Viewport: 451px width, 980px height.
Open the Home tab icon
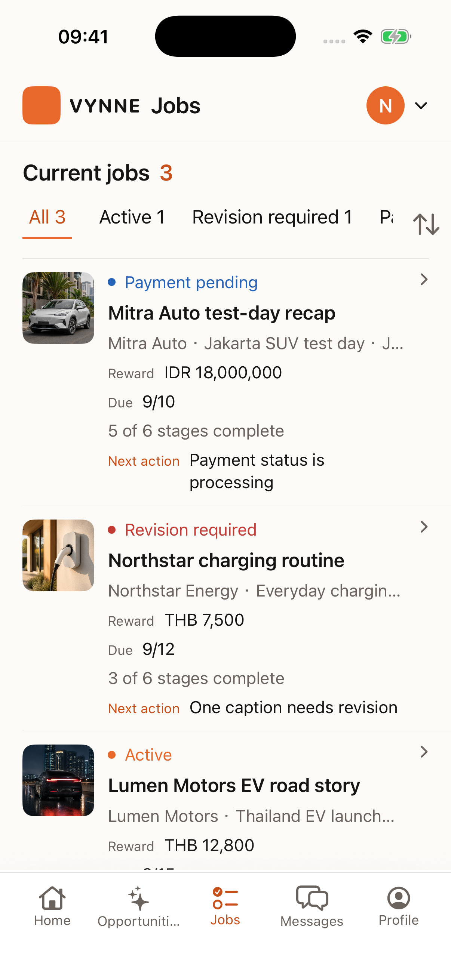coord(52,898)
